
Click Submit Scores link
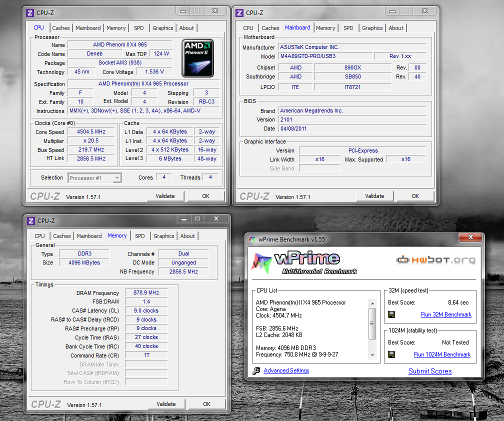pos(430,371)
